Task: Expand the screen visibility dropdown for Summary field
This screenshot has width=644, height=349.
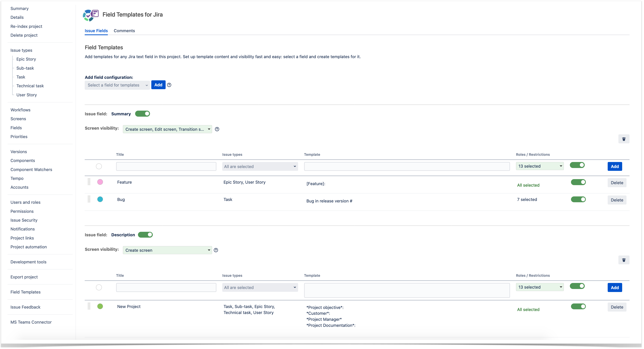Action: 209,129
